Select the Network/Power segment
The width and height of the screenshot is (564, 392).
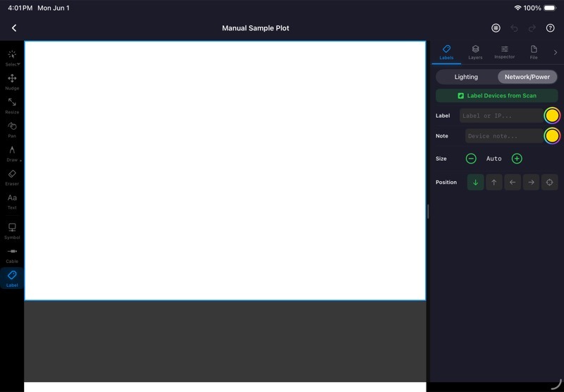pyautogui.click(x=527, y=77)
